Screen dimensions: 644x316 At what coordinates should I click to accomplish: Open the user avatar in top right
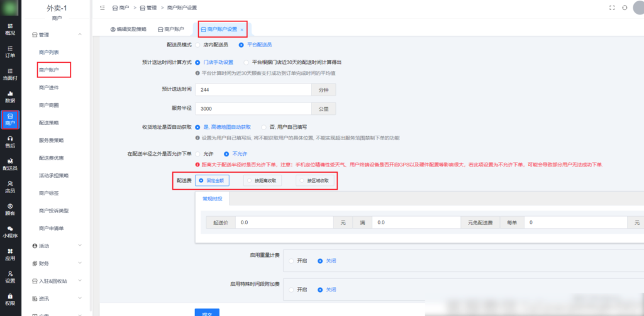click(x=640, y=8)
